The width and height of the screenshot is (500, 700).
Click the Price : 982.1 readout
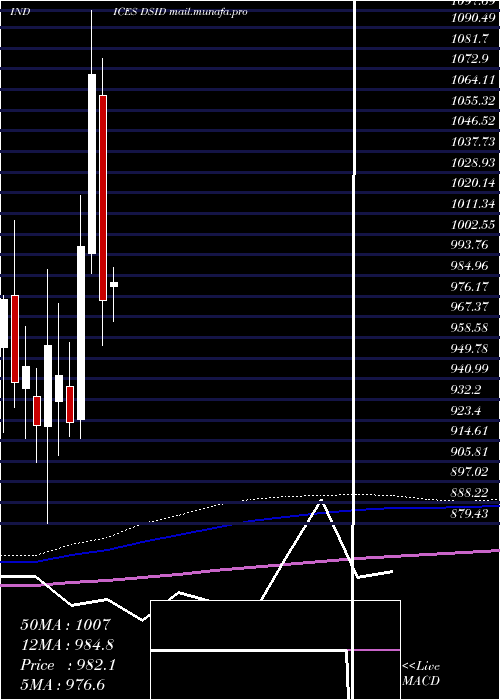pyautogui.click(x=68, y=665)
